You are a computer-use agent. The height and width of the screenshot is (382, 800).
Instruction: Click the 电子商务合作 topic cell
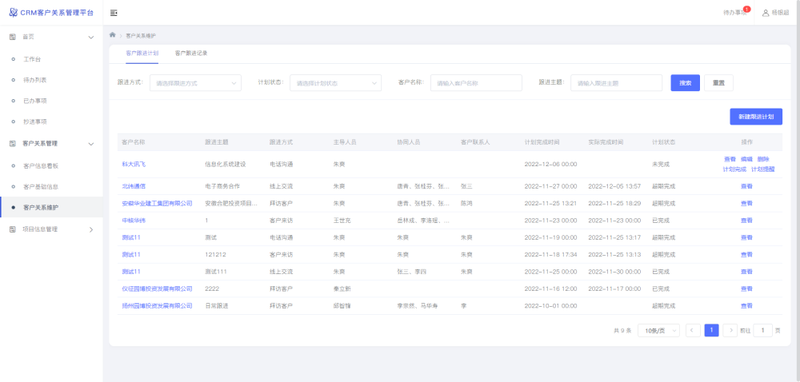pos(222,186)
